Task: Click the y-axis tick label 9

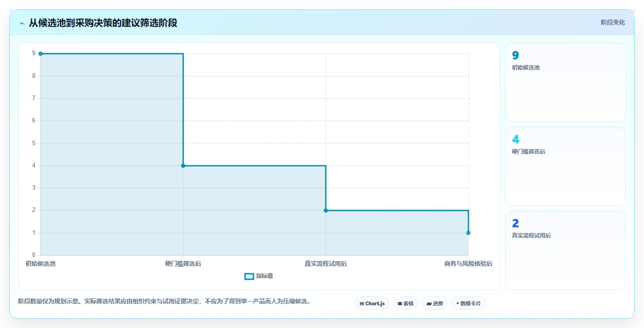Action: [33, 53]
